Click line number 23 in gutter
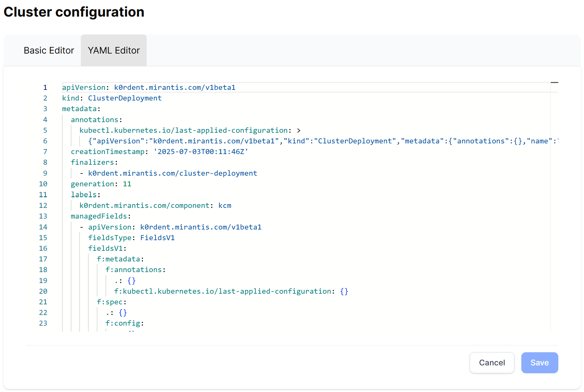584x392 pixels. (43, 323)
